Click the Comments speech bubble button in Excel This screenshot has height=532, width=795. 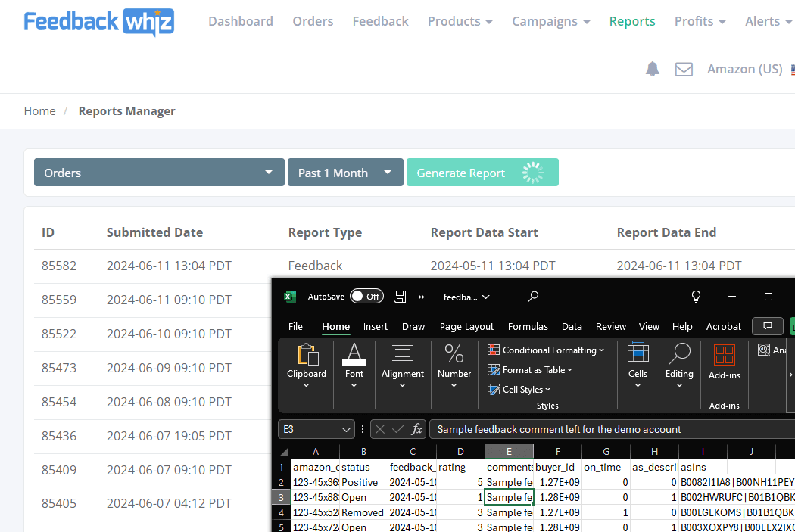(768, 326)
